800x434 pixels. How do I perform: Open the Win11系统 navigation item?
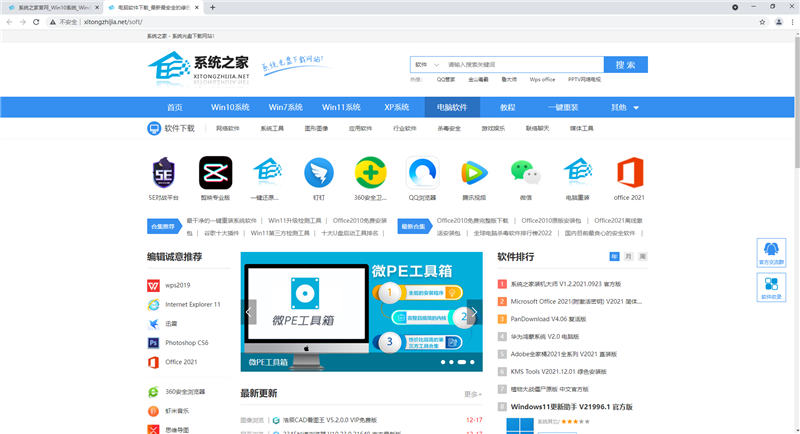(x=341, y=107)
